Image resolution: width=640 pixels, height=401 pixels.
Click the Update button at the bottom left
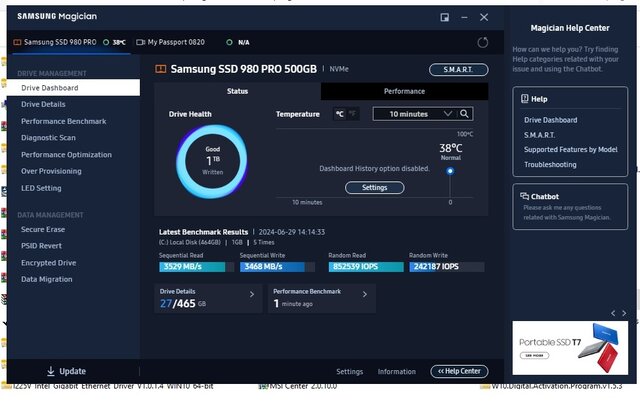(x=66, y=371)
